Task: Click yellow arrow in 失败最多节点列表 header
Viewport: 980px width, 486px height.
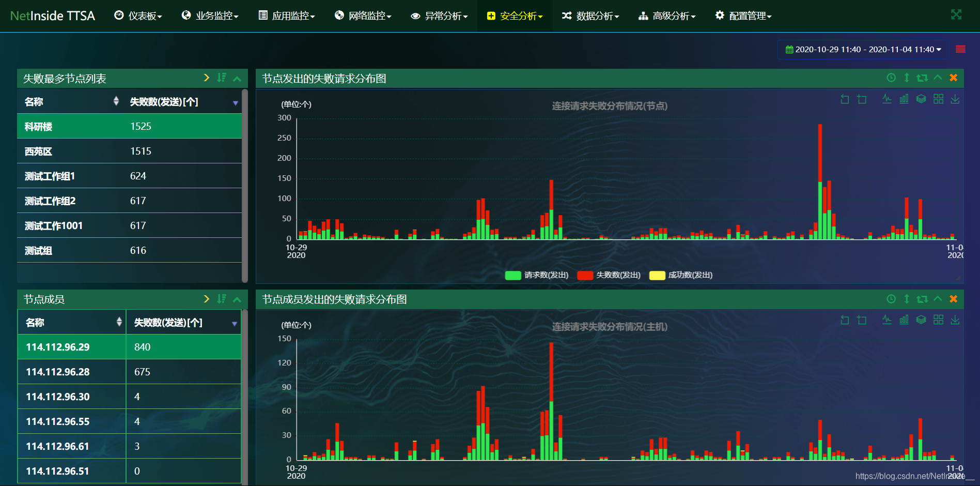Action: [207, 78]
